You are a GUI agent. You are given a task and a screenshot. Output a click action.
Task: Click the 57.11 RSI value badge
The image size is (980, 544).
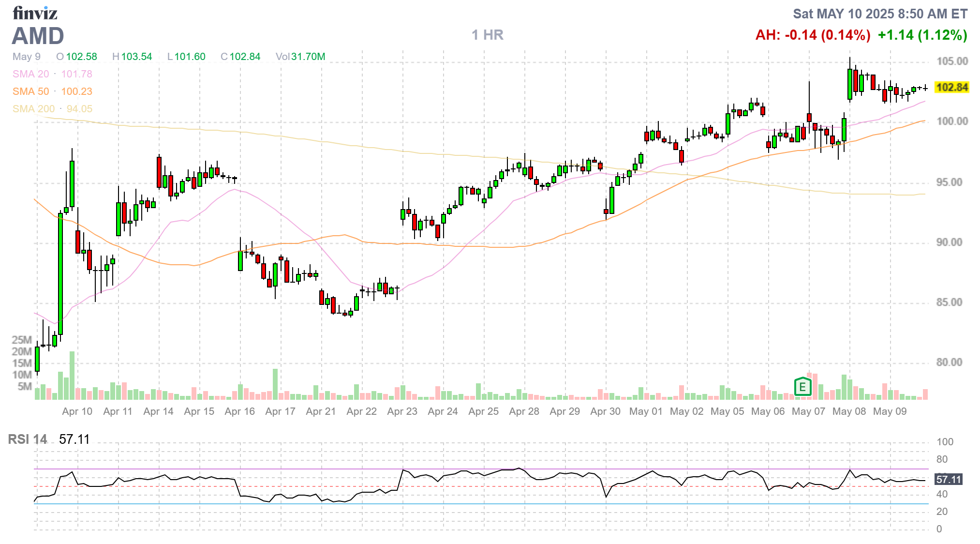click(x=948, y=480)
